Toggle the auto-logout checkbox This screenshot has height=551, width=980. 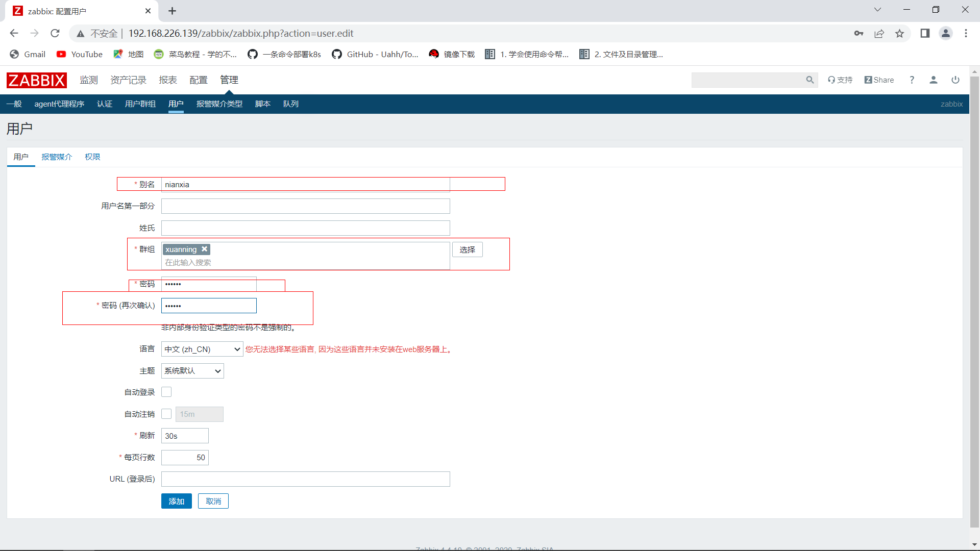[166, 414]
